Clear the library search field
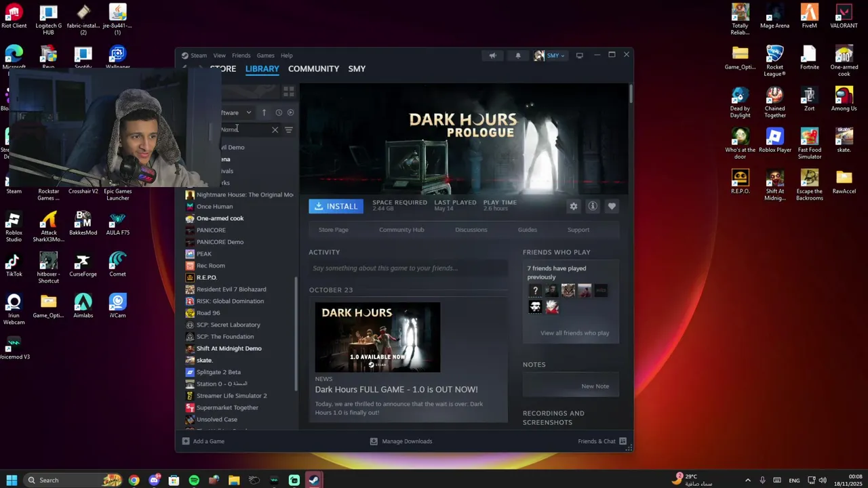The height and width of the screenshot is (488, 868). (275, 129)
